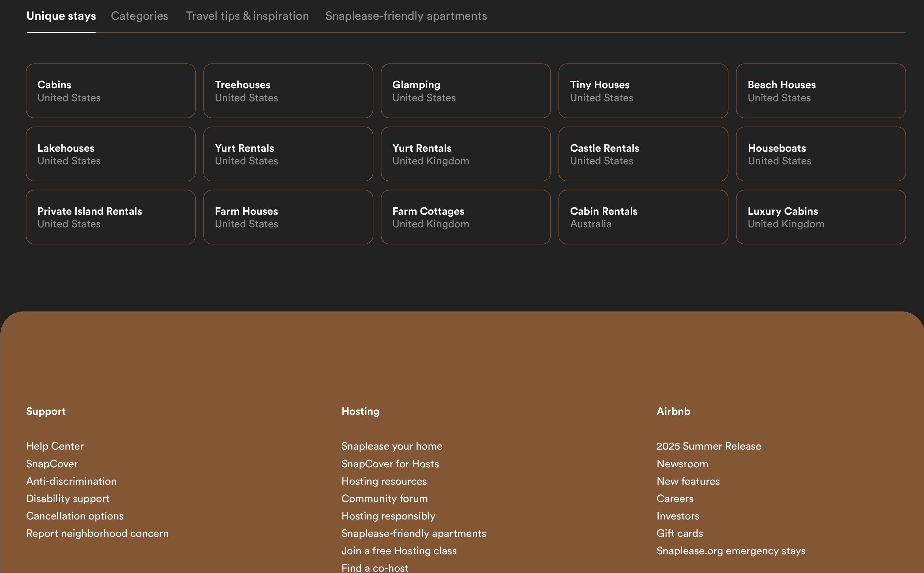Open Glamping United States card
Viewport: 924px width, 573px height.
tap(465, 91)
